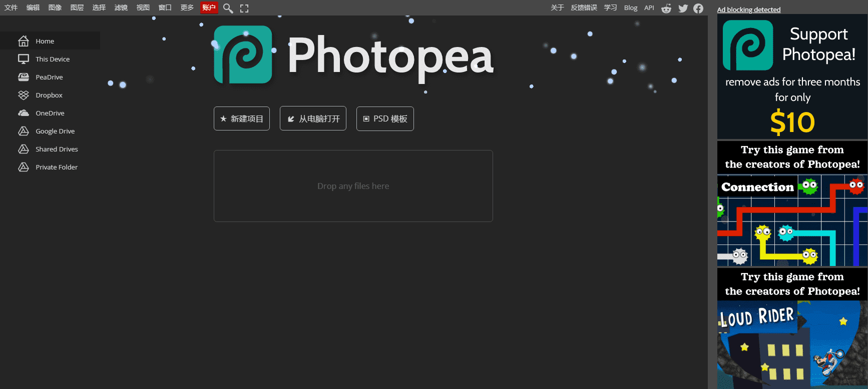Click the OneDrive cloud icon
The height and width of the screenshot is (389, 868).
click(24, 113)
